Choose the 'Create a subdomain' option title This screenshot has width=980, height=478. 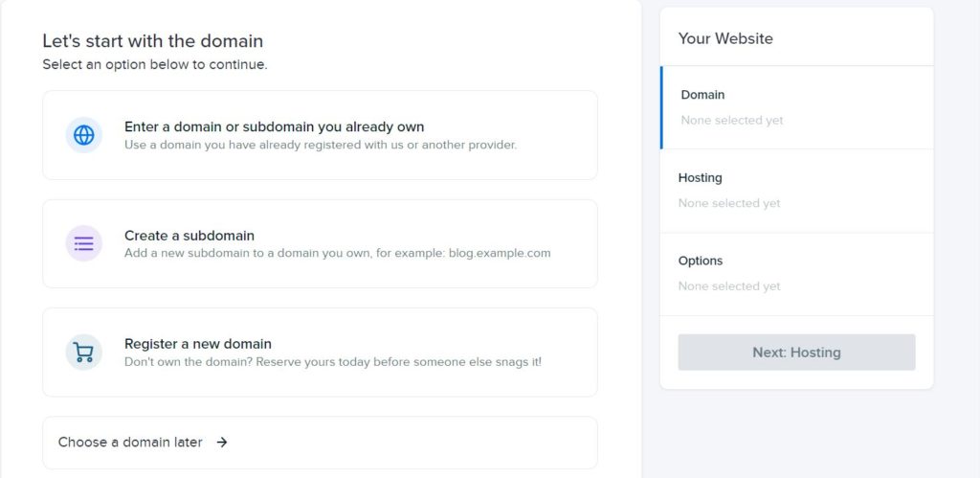189,236
